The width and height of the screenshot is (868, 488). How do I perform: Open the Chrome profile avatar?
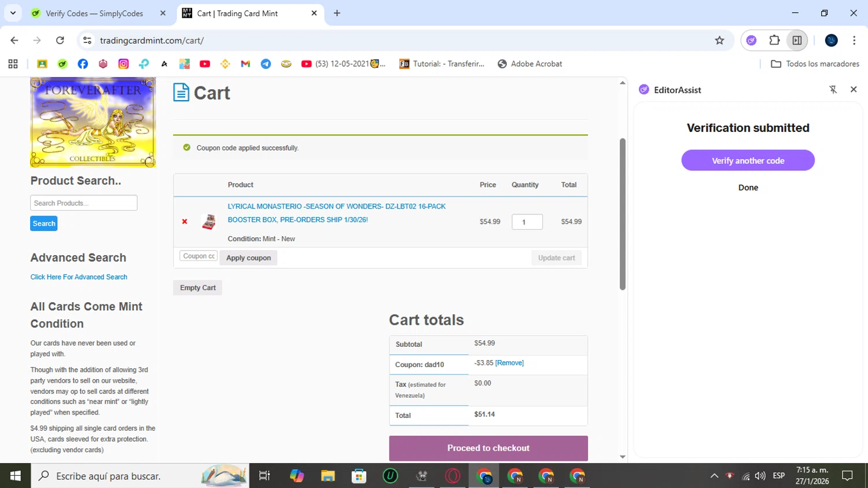pos(832,41)
